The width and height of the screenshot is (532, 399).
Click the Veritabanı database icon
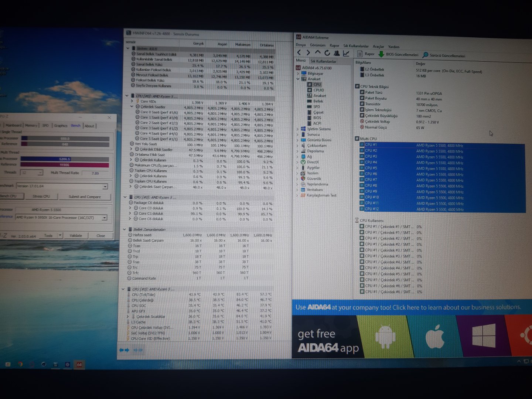[303, 190]
